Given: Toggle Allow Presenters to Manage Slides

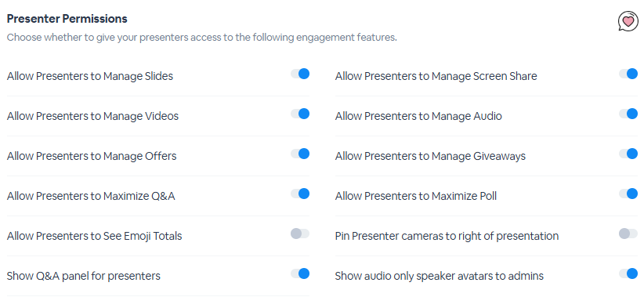Looking at the screenshot, I should click(x=300, y=74).
